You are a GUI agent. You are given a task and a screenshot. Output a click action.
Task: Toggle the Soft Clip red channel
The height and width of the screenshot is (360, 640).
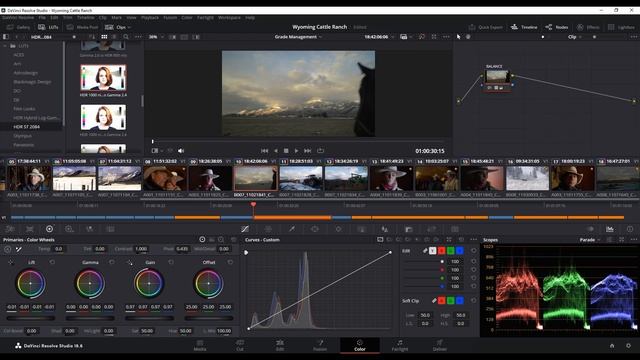[441, 301]
